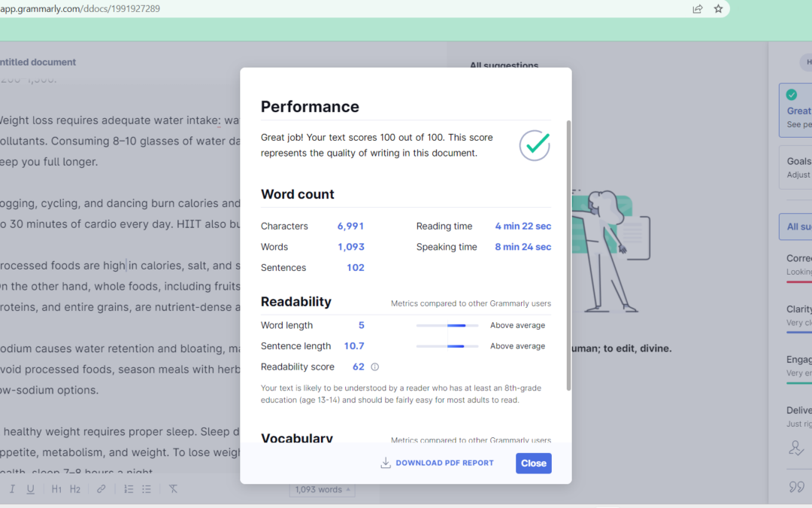Image resolution: width=812 pixels, height=508 pixels.
Task: Click the Word length comparison bar
Action: tap(447, 326)
